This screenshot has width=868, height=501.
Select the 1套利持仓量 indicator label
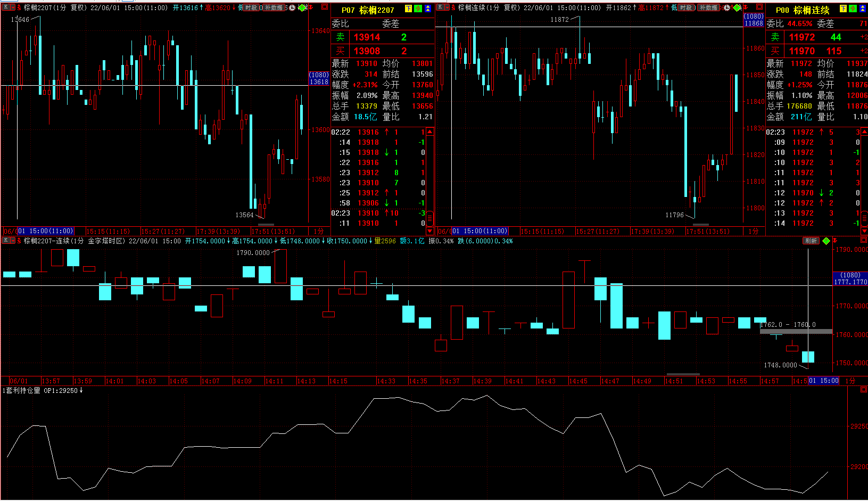coord(22,390)
